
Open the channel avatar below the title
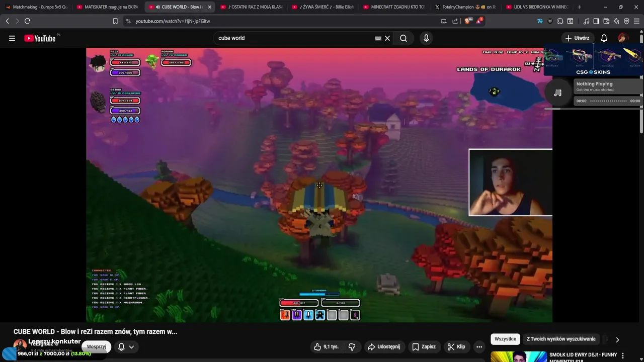(x=20, y=345)
